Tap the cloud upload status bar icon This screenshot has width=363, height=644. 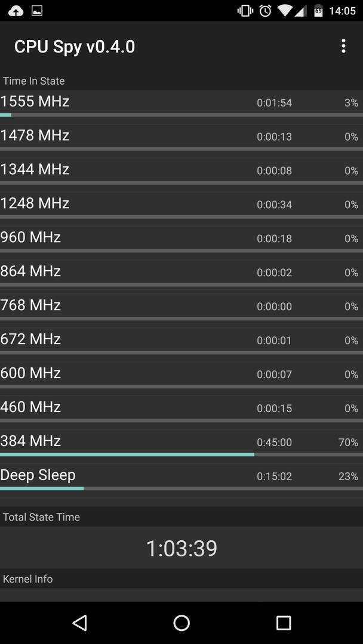coord(16,11)
